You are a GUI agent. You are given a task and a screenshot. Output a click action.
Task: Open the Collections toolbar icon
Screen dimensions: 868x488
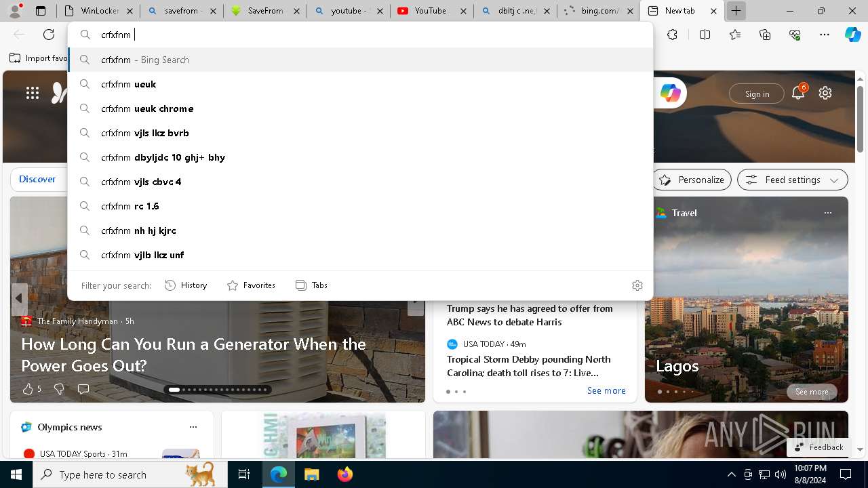pos(765,35)
